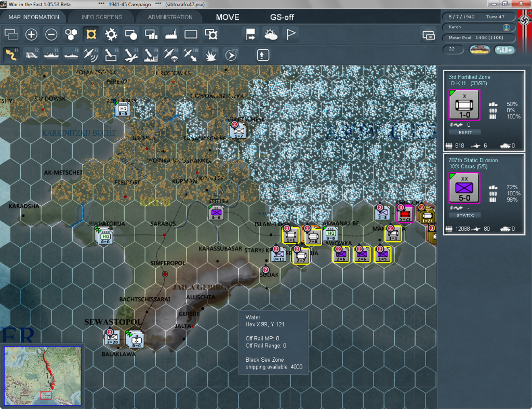The height and width of the screenshot is (409, 532).
Task: Click the snow weather icon showing 1
Action: pyautogui.click(x=504, y=49)
